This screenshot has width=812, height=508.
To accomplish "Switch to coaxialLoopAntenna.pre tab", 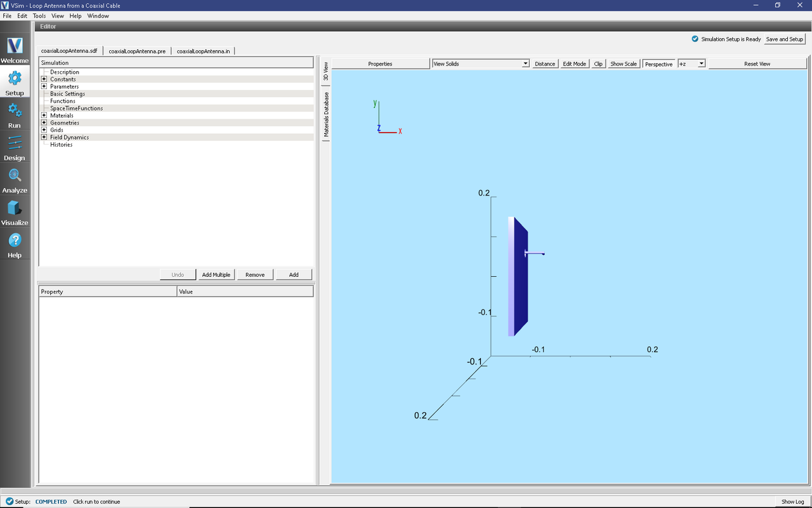I will coord(137,51).
